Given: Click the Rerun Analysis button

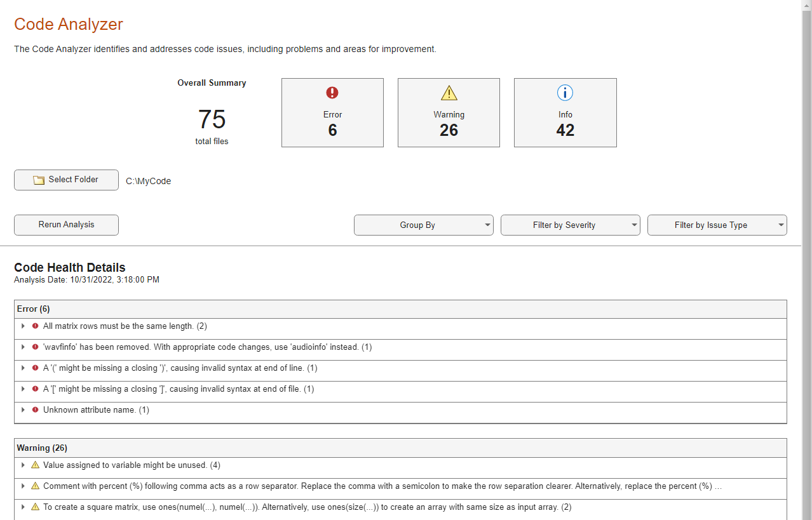Looking at the screenshot, I should coord(66,225).
